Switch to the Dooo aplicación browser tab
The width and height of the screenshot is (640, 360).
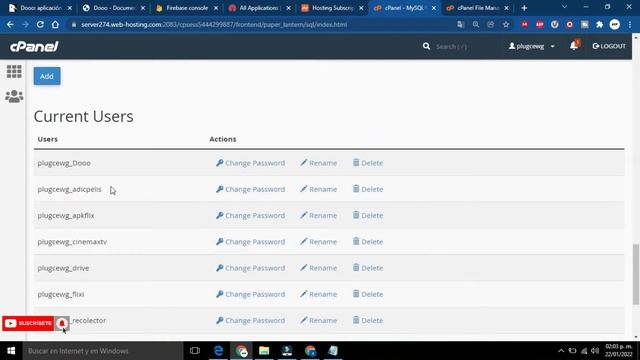coord(39,8)
